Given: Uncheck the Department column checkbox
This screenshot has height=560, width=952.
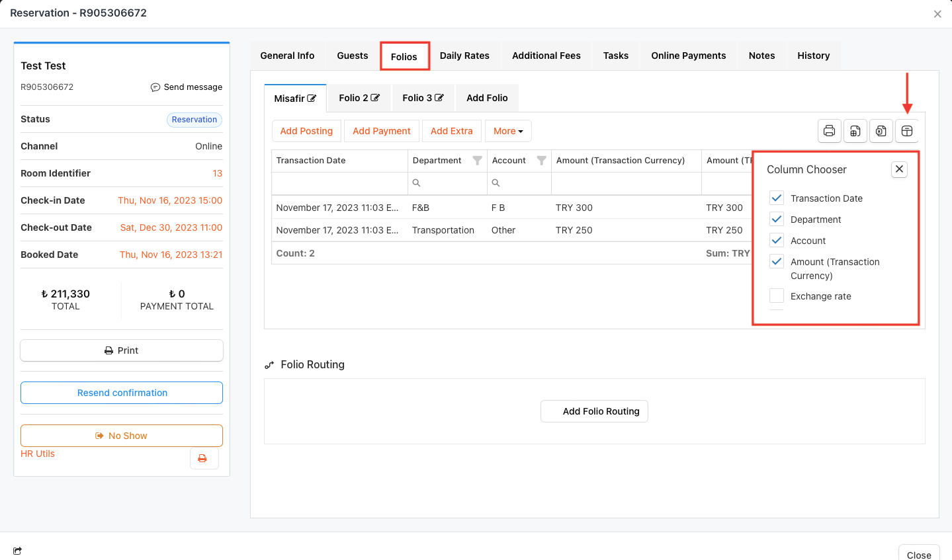Looking at the screenshot, I should click(x=777, y=219).
